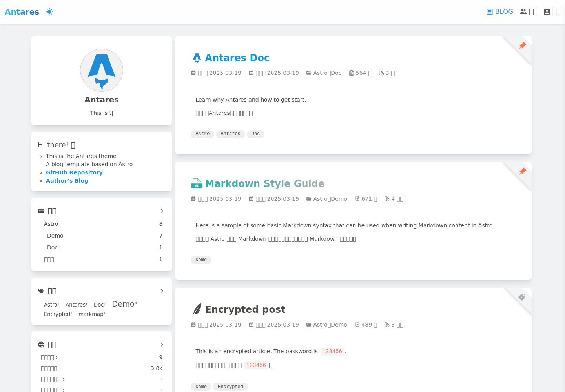Viewport: 565px width, 392px height.
Task: Open Astro/Demo category on Markdown Style Guide
Action: coord(330,199)
